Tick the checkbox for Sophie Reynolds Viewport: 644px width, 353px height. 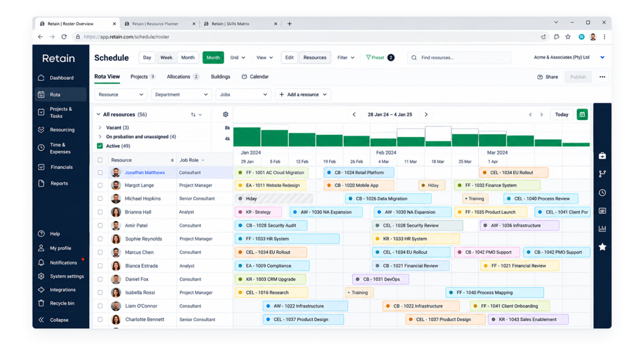[x=100, y=239]
